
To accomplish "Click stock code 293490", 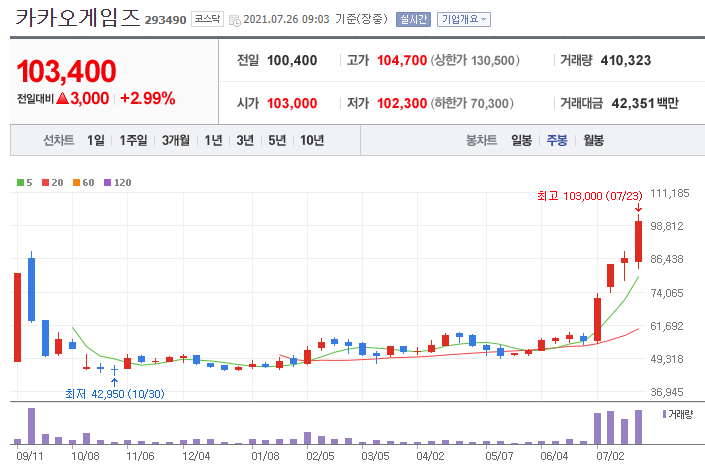I will click(x=165, y=20).
